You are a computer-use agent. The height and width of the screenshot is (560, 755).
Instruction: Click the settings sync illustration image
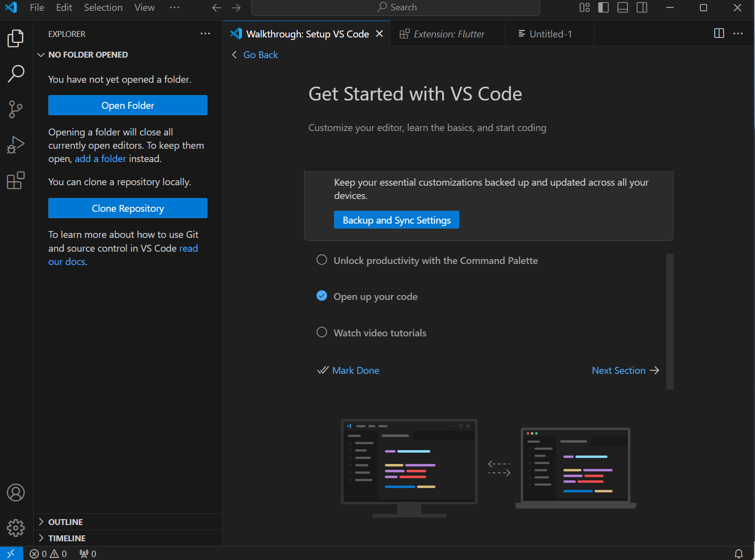click(488, 468)
